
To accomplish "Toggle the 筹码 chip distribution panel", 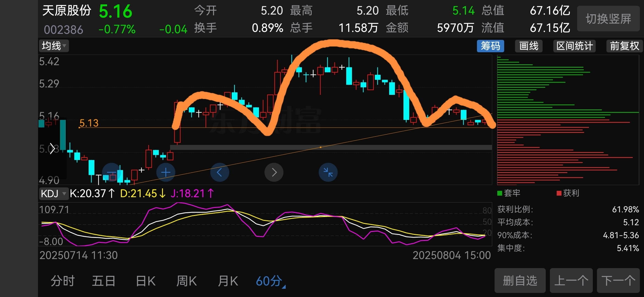I will click(x=490, y=46).
